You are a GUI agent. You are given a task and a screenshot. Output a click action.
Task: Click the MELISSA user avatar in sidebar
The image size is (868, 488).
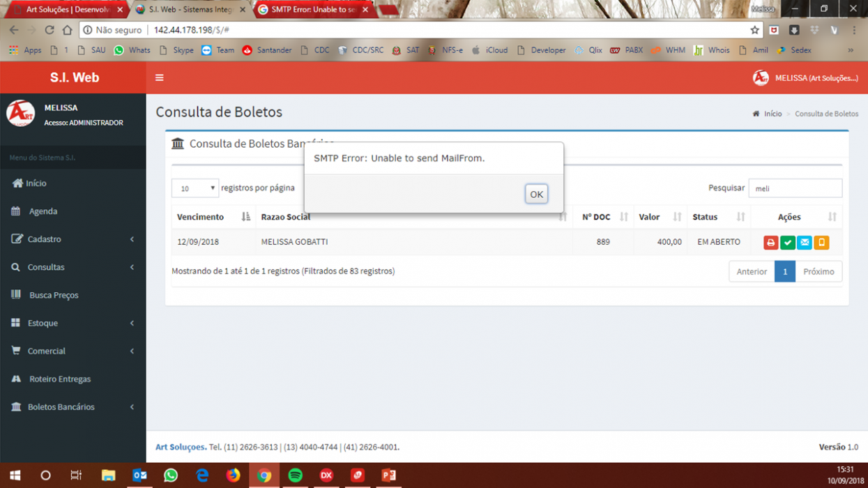(20, 114)
